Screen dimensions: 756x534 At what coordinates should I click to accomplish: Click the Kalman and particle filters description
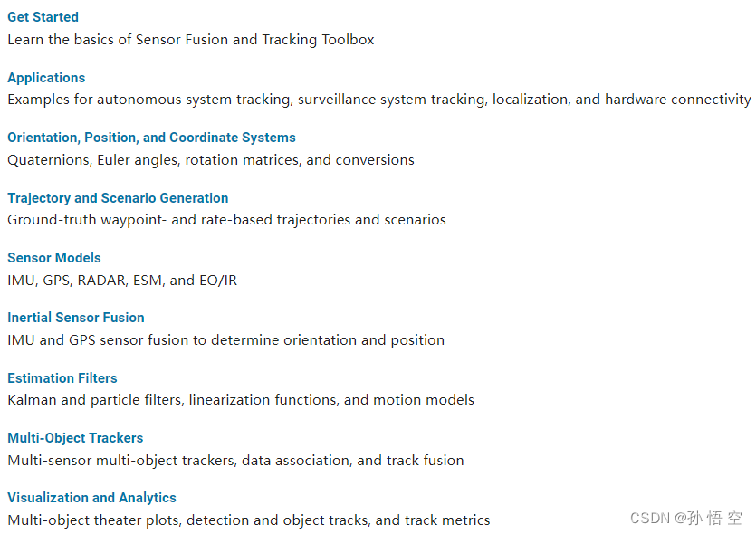click(x=241, y=399)
